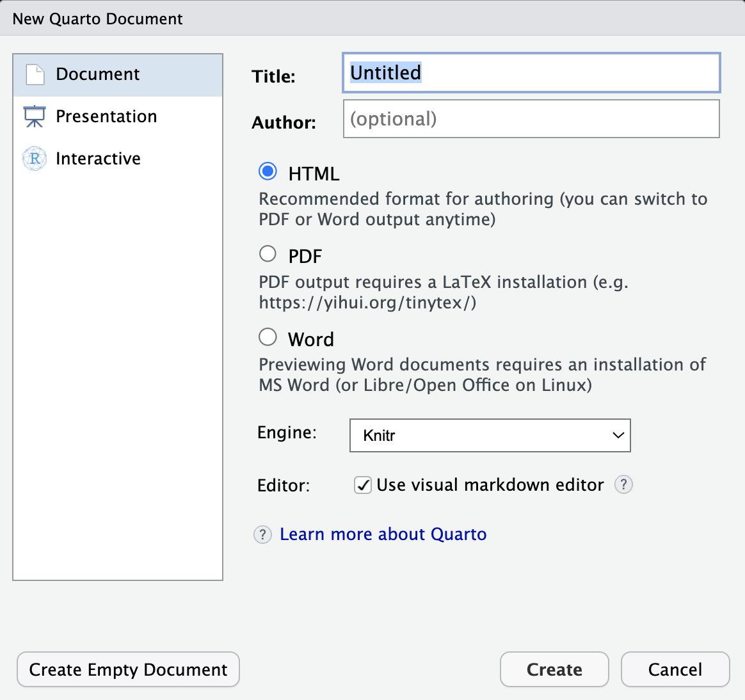Choose the PDF output format radio button
Screen dimensions: 745x700
tap(268, 254)
